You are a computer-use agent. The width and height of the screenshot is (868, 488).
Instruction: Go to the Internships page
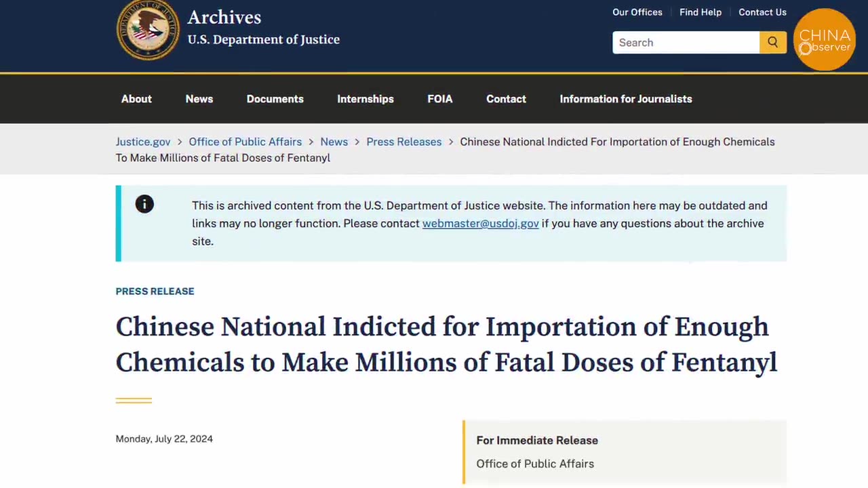pos(366,99)
